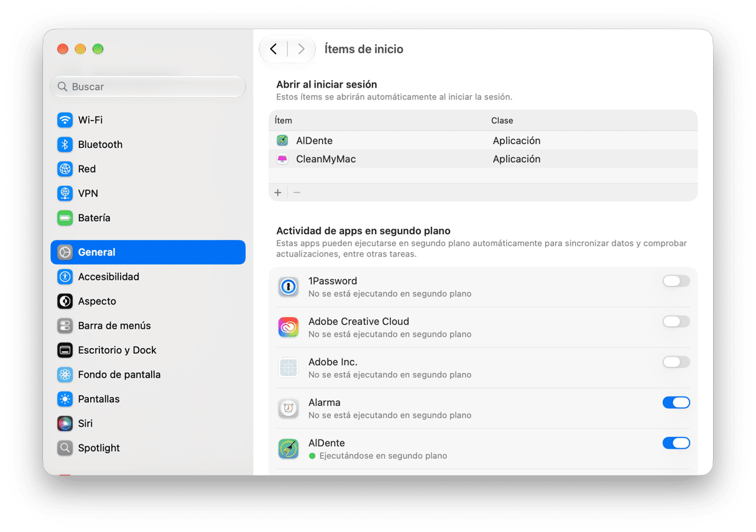Viewport: 756px width, 532px height.
Task: Open the Accesibilidad icon
Action: (65, 277)
